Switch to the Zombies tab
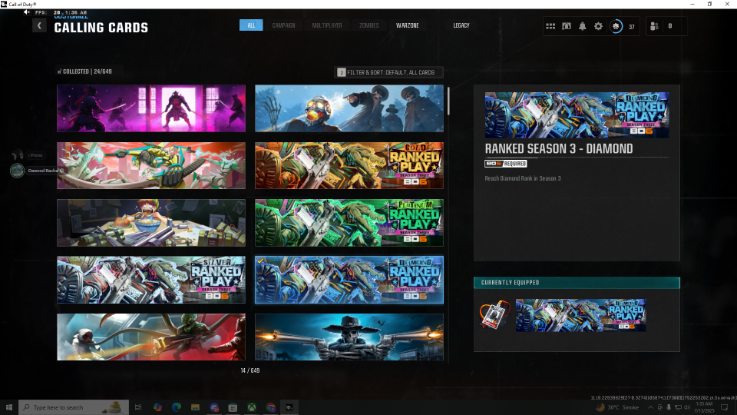 369,25
